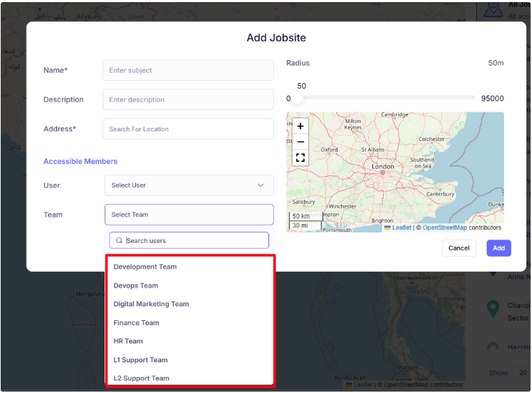
Task: Click the All Jobsites pin icon at top right
Action: 493,9
